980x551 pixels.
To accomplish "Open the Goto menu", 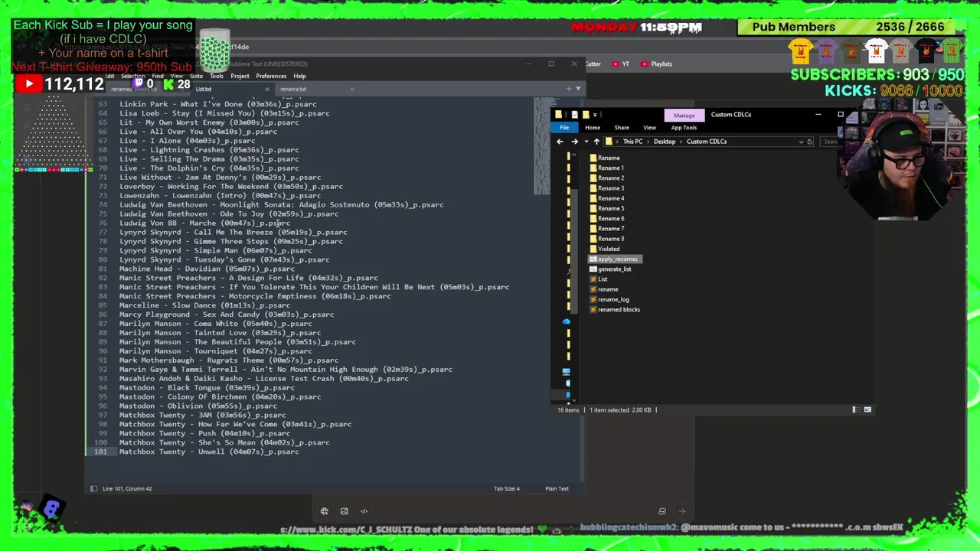I will [x=196, y=76].
